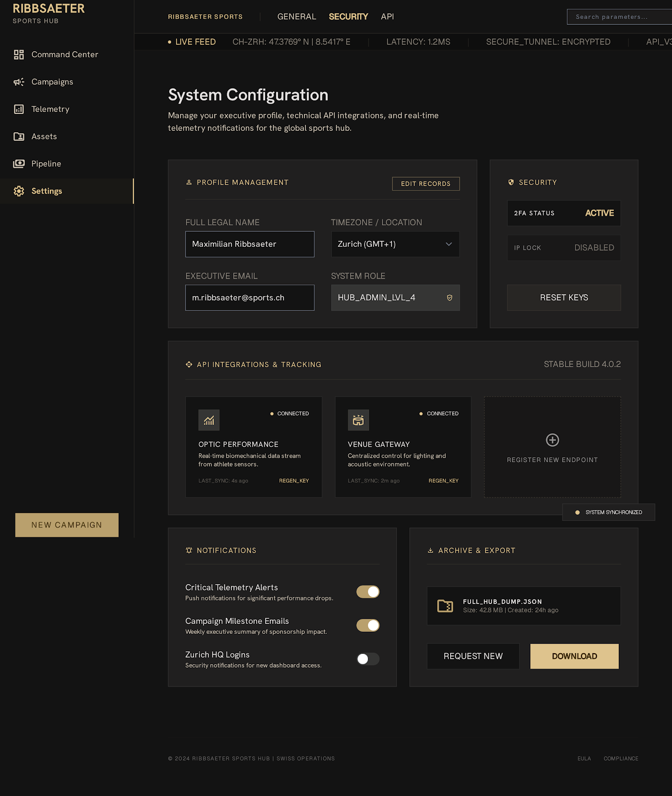The image size is (672, 796).
Task: Click SECURE_TUNNEL: ENCRYPTED status text
Action: [548, 42]
